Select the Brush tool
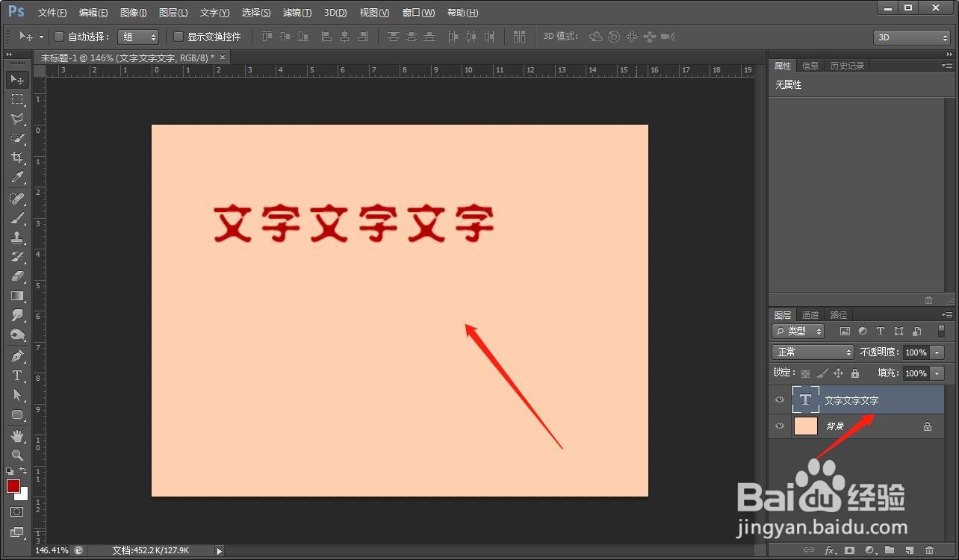Screen dimensions: 959x560 pos(17,218)
